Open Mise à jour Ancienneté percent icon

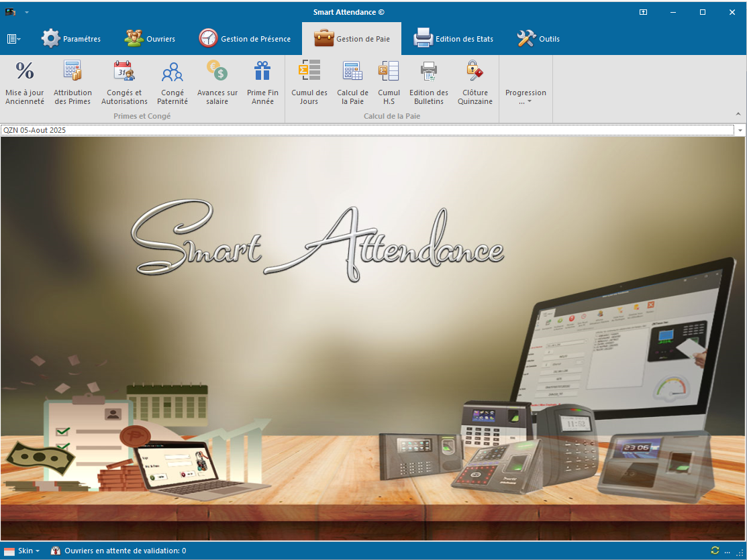tap(25, 71)
